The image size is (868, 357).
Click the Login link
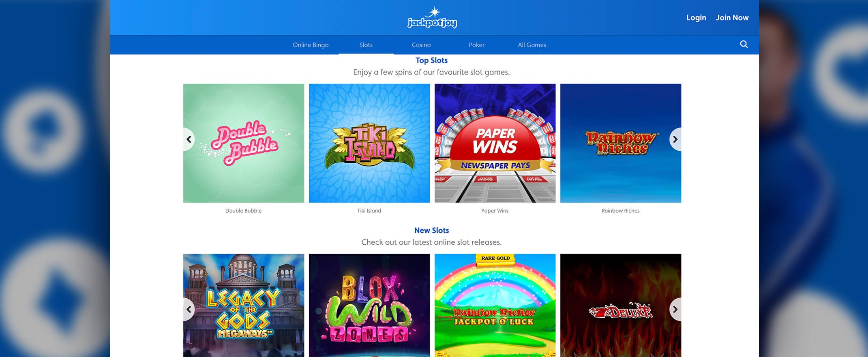(x=696, y=17)
